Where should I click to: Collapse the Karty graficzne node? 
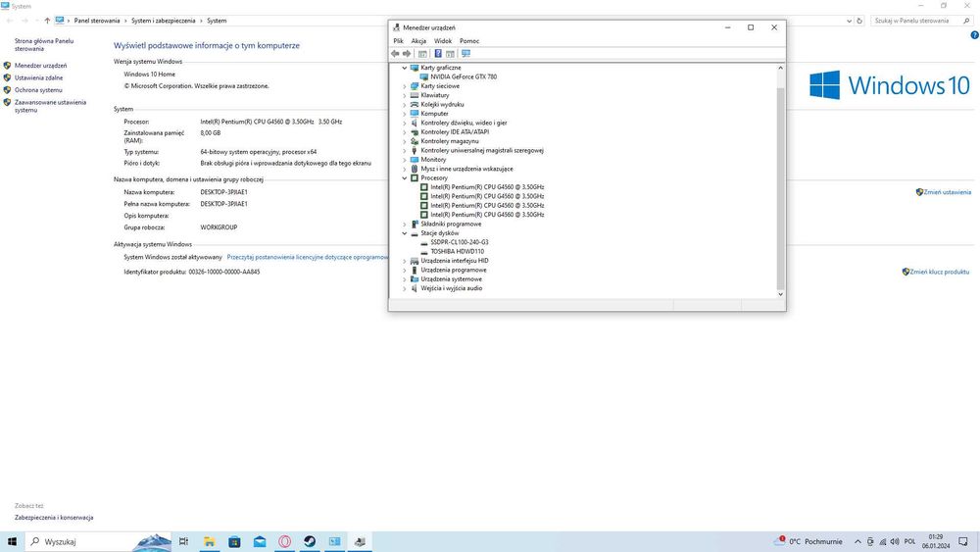tap(405, 68)
